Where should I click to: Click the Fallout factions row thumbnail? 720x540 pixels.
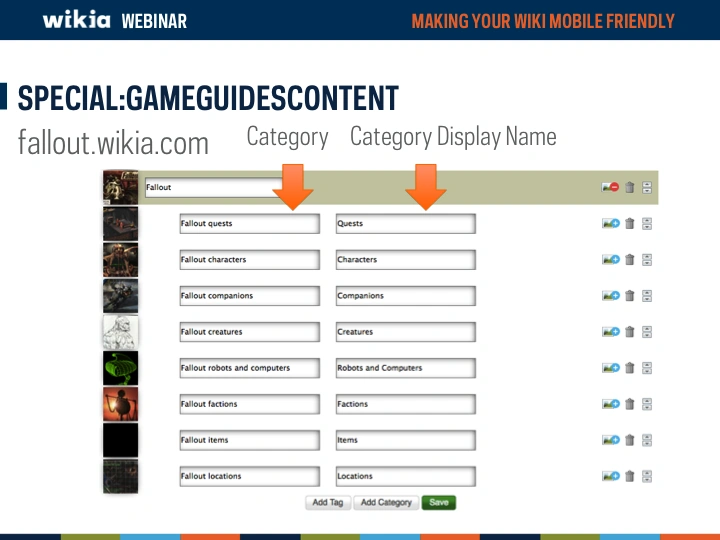(120, 404)
